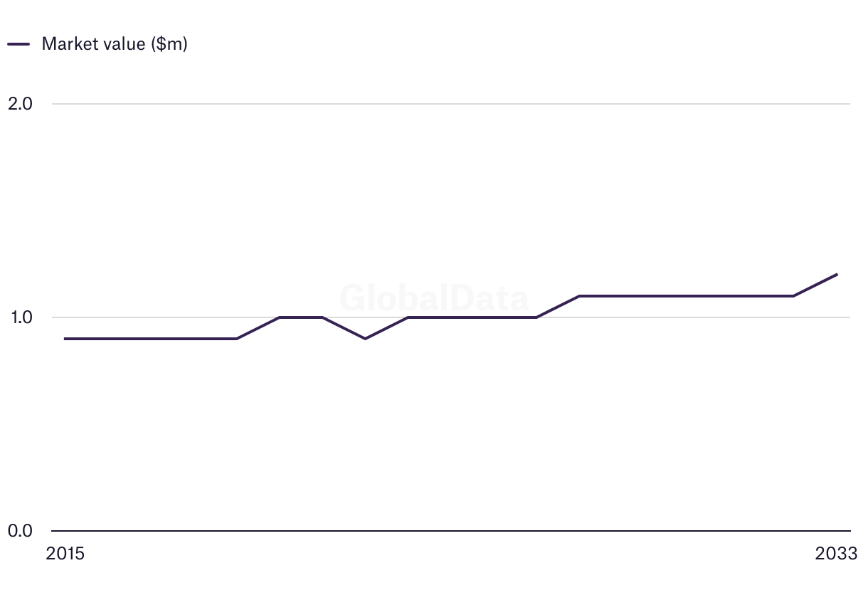Image resolution: width=868 pixels, height=595 pixels.
Task: Click the line point where it first reaches 1.1
Action: (580, 295)
